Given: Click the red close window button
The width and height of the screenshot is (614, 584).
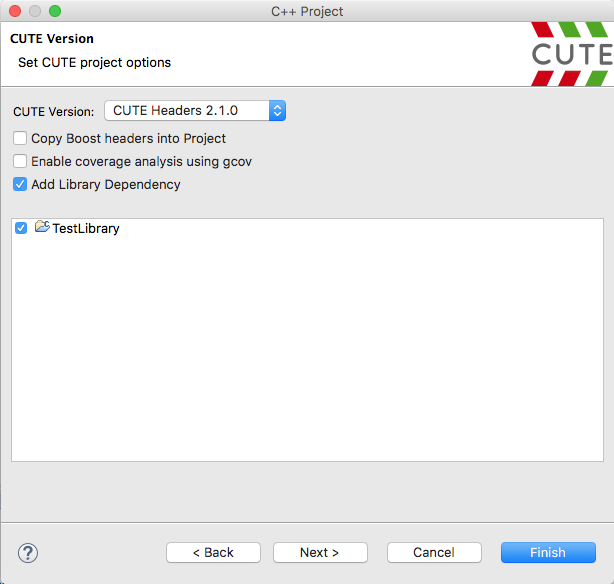Looking at the screenshot, I should 15,11.
